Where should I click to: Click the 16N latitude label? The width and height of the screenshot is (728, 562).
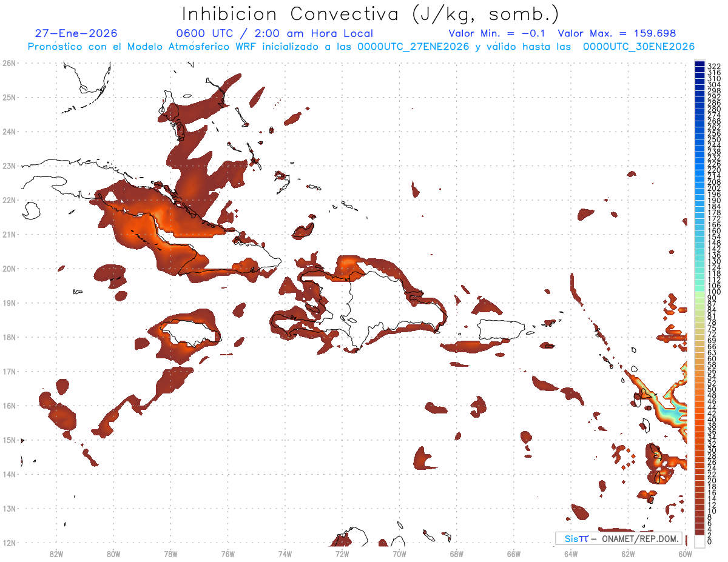point(8,406)
